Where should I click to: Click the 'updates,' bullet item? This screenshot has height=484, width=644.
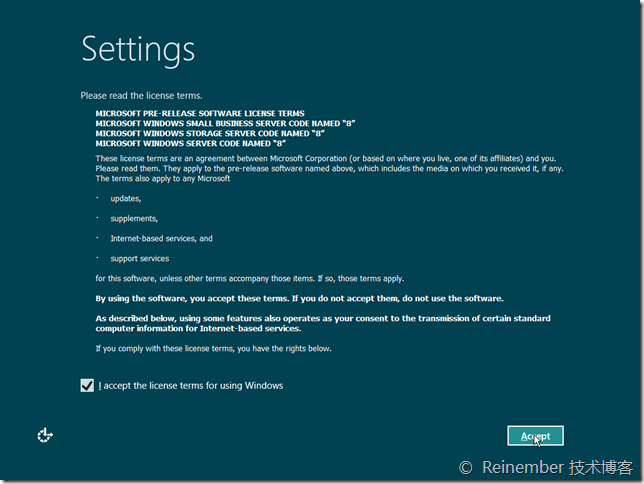pos(126,198)
